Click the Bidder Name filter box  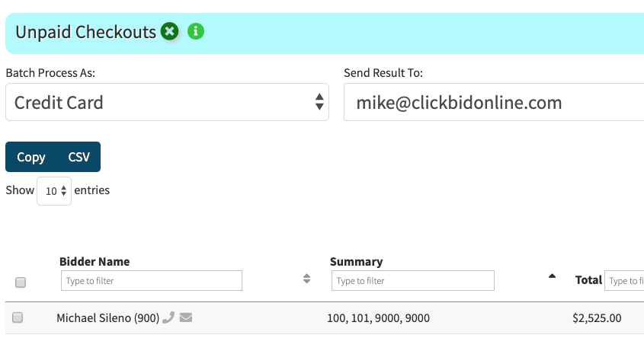pos(152,281)
